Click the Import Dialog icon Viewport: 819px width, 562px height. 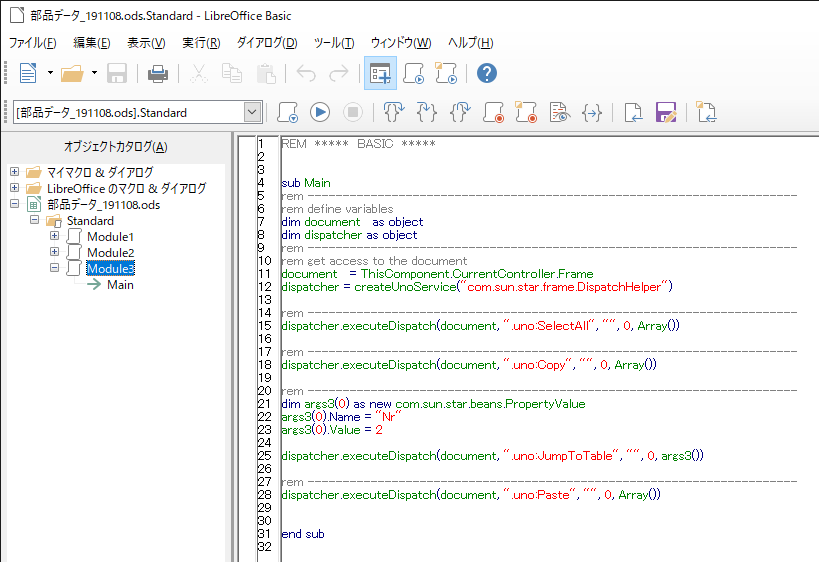(706, 112)
